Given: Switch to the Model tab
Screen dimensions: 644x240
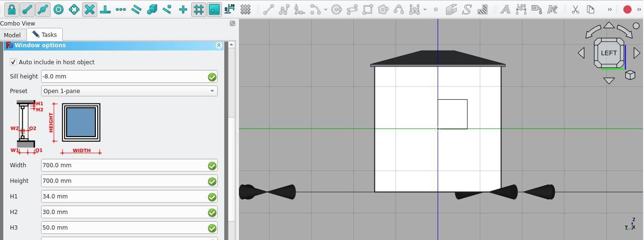Looking at the screenshot, I should 12,35.
